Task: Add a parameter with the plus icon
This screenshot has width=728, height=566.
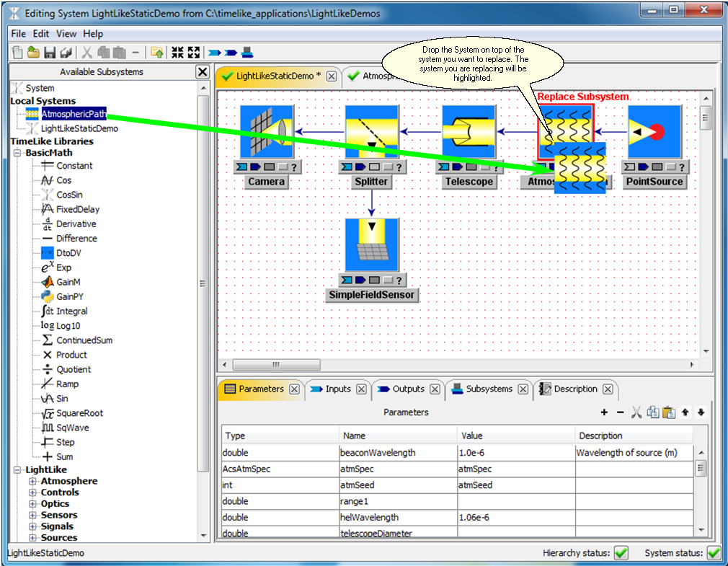Action: pos(604,412)
